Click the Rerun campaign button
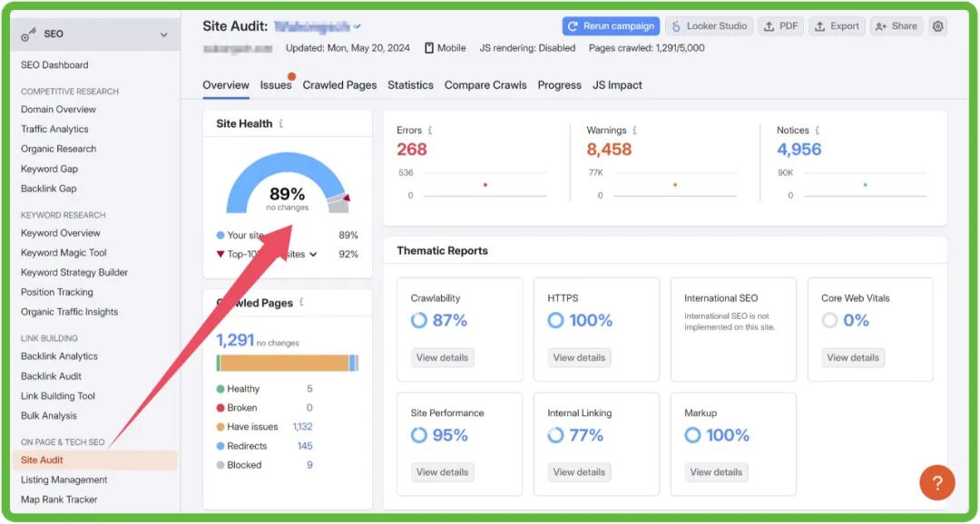The height and width of the screenshot is (524, 980). 610,26
